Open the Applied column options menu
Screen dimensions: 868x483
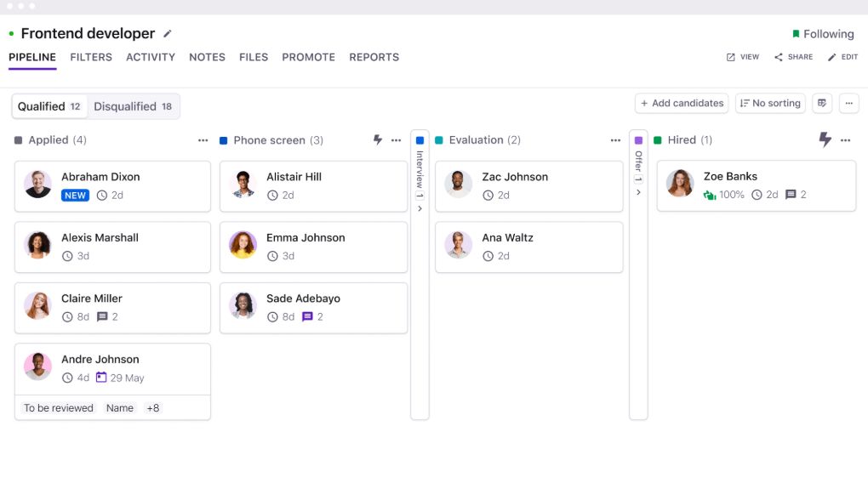(203, 140)
